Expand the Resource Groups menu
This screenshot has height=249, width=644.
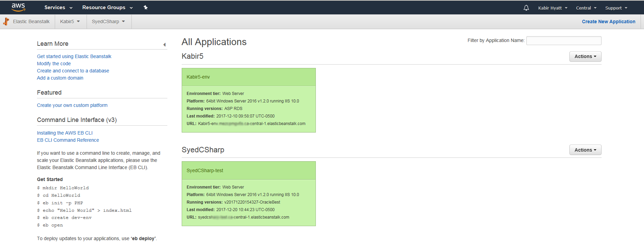pyautogui.click(x=107, y=8)
